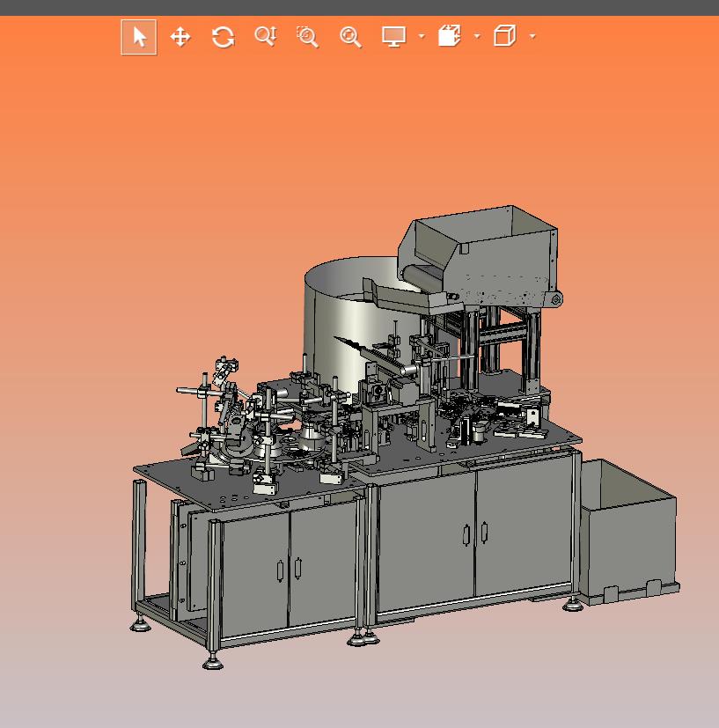
Task: Click the view cube orientation icon
Action: click(504, 36)
